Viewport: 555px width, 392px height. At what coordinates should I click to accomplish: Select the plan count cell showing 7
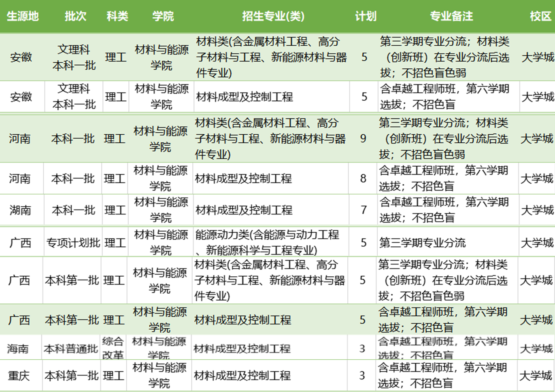click(364, 210)
